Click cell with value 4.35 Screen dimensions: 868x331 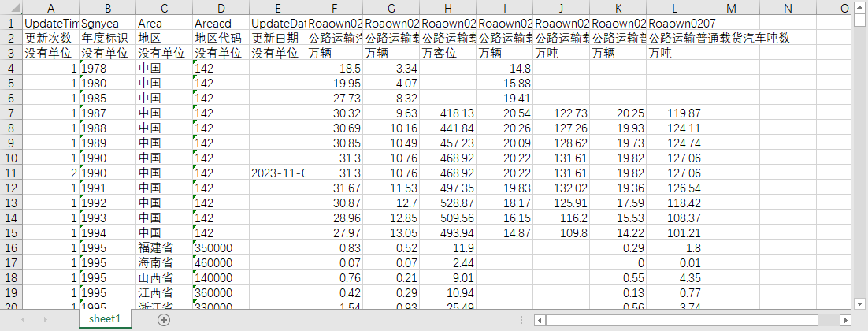[x=675, y=278]
